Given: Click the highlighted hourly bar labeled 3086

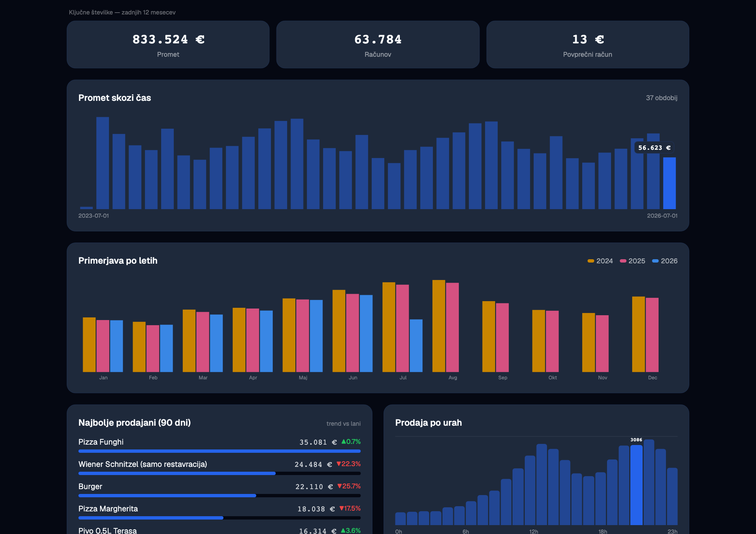Looking at the screenshot, I should (636, 485).
